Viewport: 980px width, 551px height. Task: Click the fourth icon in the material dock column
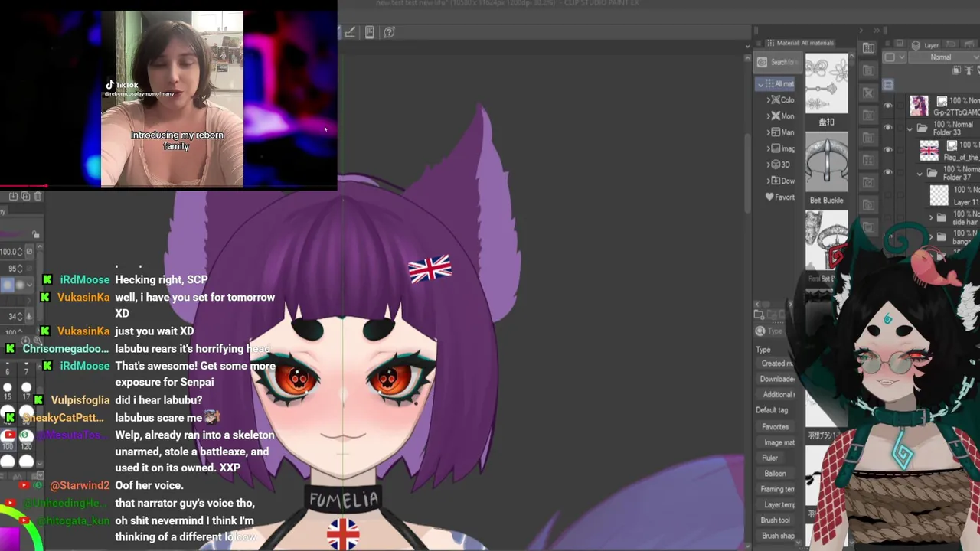click(x=868, y=116)
